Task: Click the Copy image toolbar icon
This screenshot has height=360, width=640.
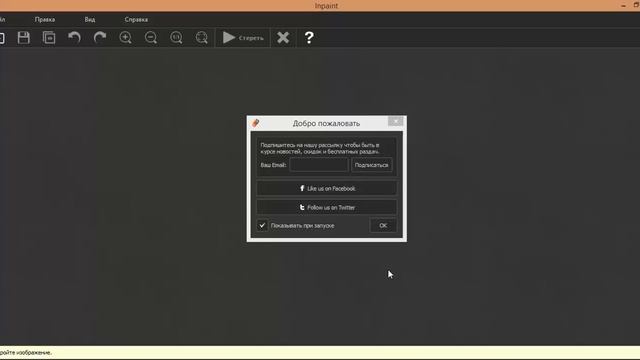Action: 49,38
